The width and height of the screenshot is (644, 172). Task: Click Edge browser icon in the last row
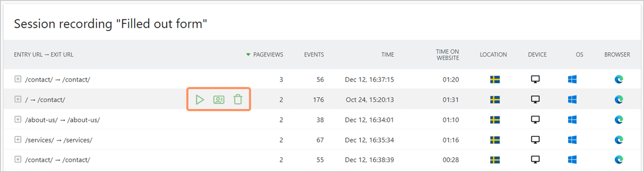pyautogui.click(x=619, y=160)
